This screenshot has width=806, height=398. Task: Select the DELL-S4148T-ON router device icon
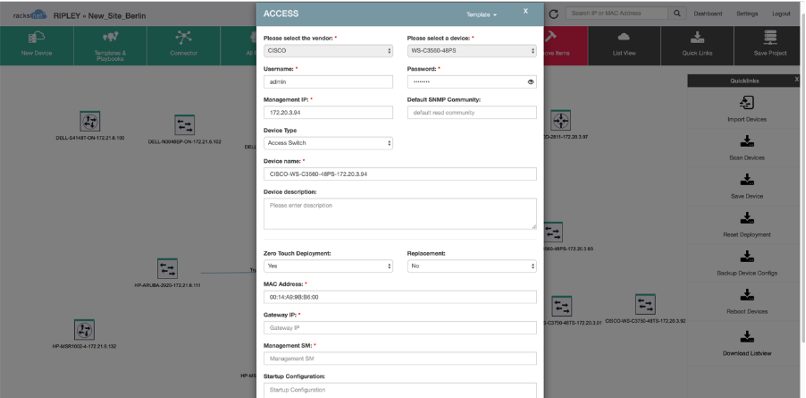(x=90, y=122)
